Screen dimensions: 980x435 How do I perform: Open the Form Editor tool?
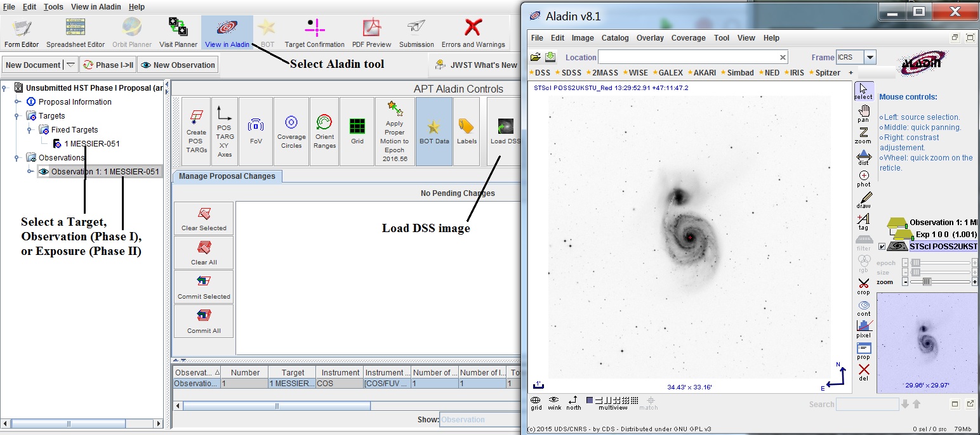tap(22, 33)
